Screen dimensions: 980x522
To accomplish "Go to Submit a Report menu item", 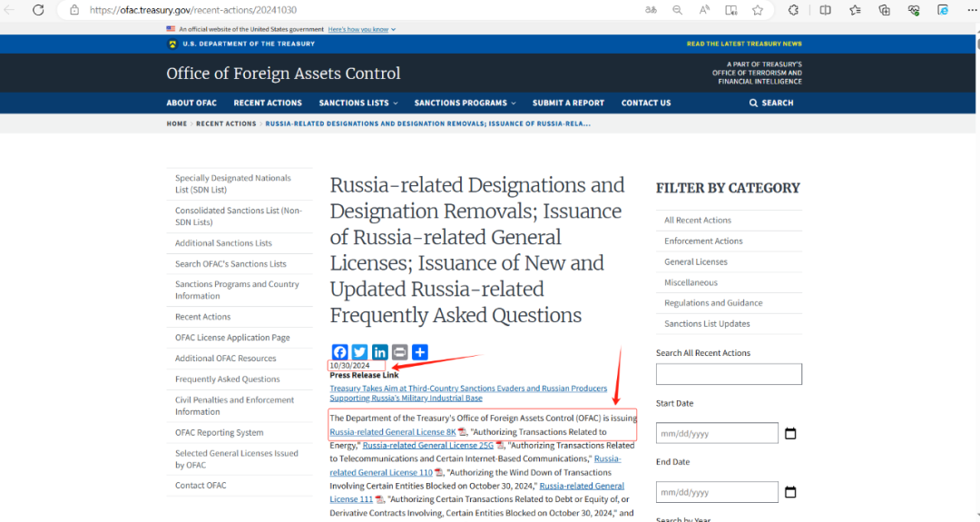I will (568, 103).
